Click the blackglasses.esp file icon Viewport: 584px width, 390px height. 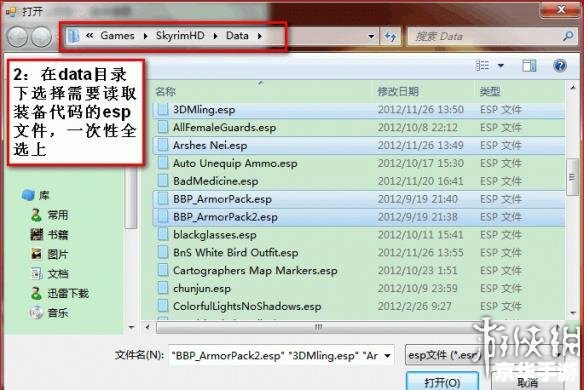click(163, 235)
